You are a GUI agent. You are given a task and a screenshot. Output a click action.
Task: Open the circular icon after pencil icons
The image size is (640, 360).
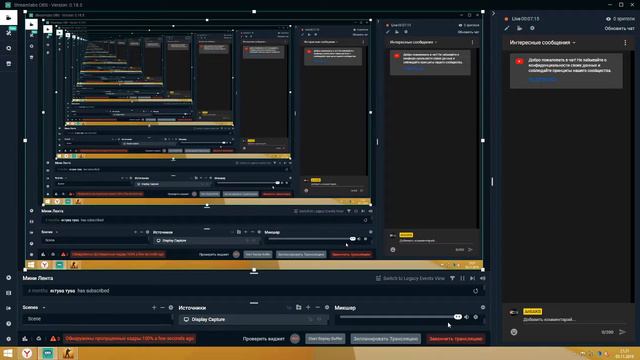[x=532, y=28]
